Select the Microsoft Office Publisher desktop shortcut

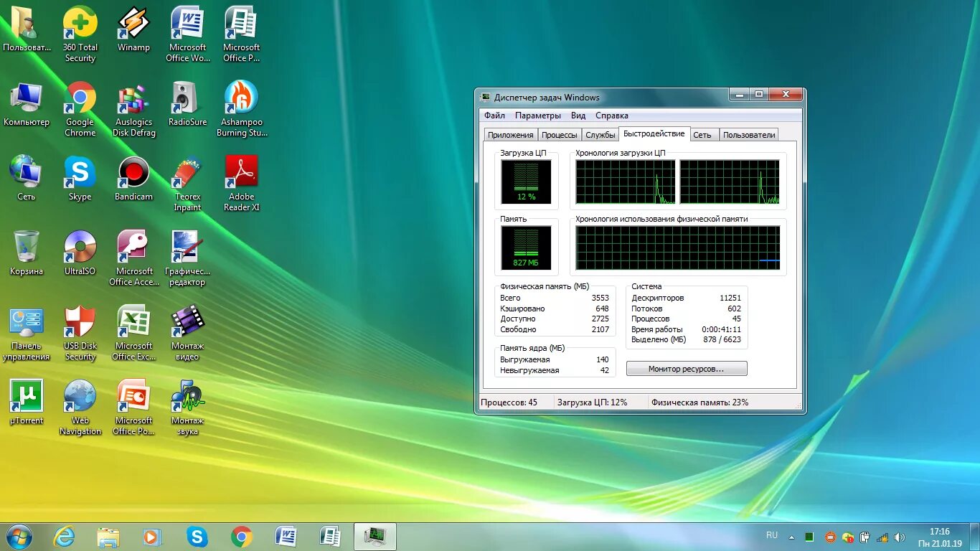241,34
